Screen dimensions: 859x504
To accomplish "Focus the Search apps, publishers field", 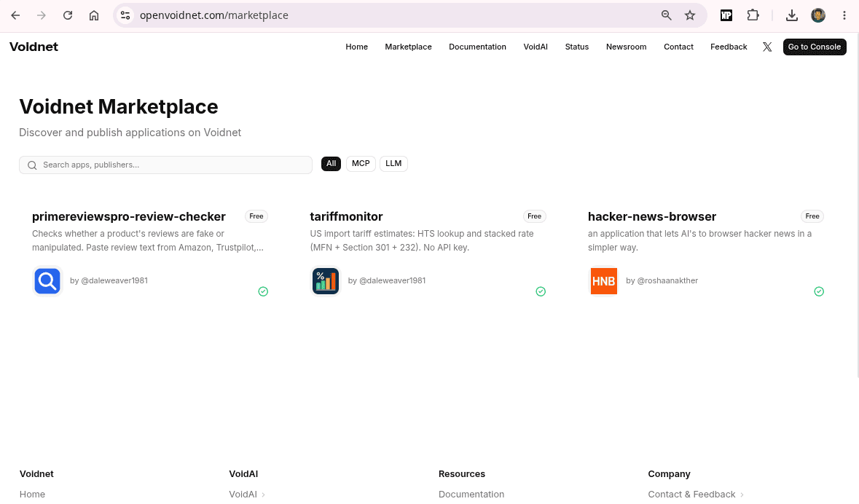I will click(x=165, y=165).
